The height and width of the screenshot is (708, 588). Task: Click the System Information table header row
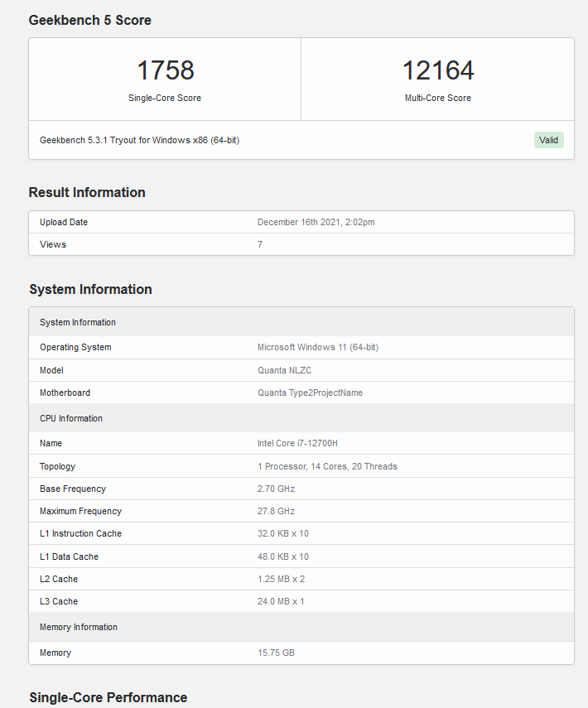301,322
